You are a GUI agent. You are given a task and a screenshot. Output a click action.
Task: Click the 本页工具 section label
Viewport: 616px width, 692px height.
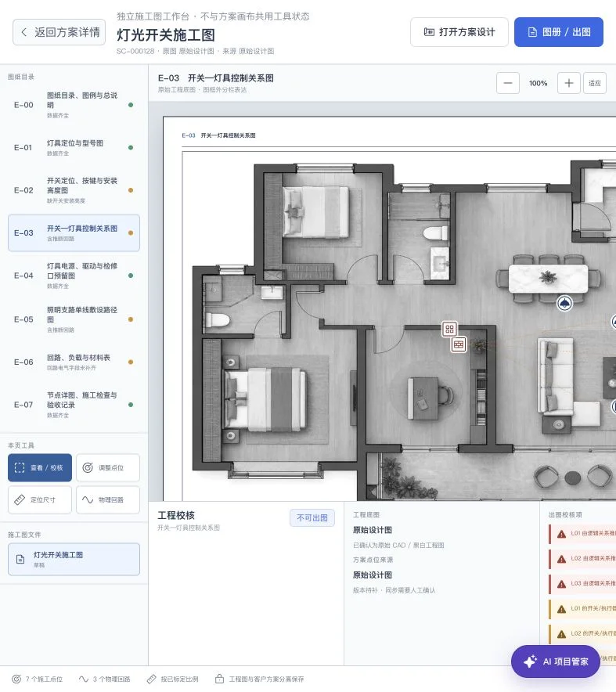[x=20, y=445]
